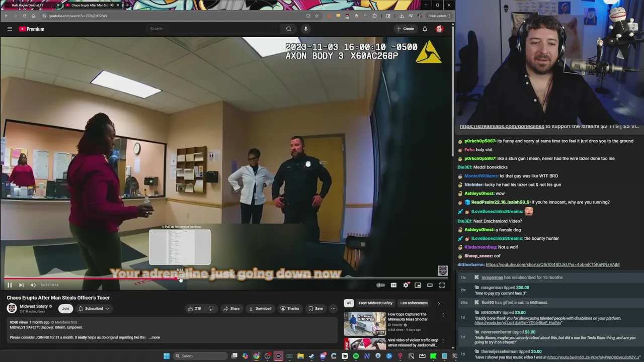Viewport: 644px width, 362px height.
Task: Go back in the browser
Action: (x=6, y=16)
